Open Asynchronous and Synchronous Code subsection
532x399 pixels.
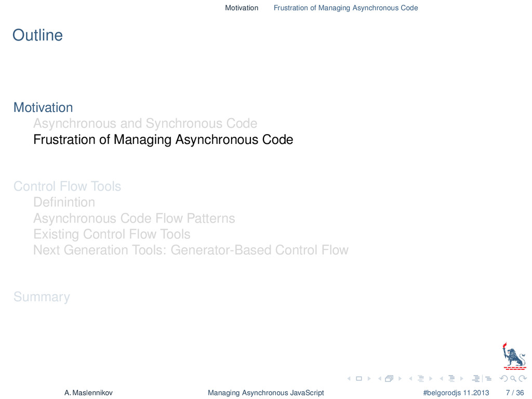145,124
